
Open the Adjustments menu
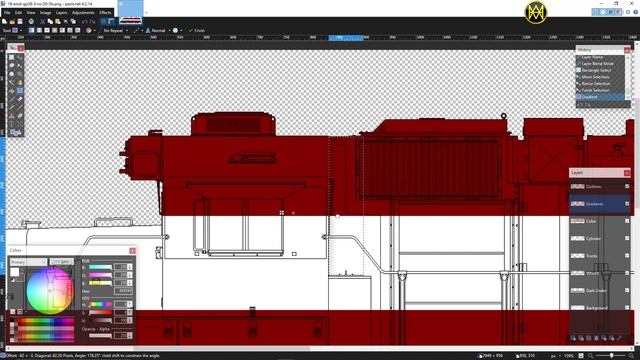point(83,13)
